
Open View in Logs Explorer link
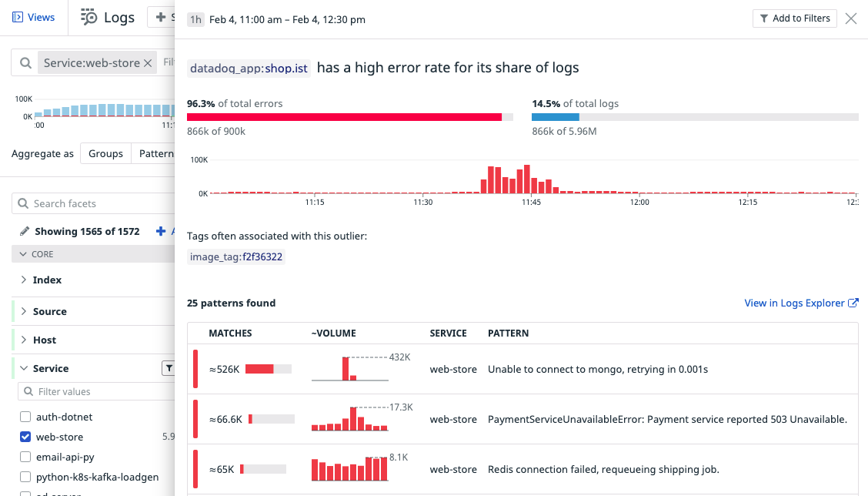[801, 303]
